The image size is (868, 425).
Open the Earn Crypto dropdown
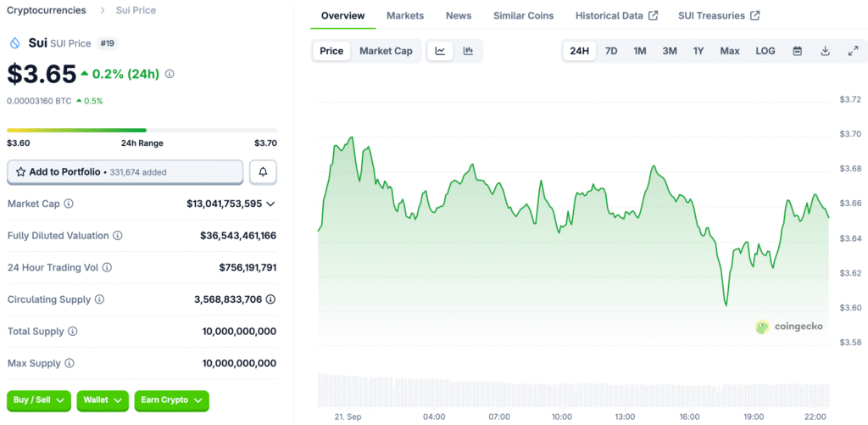(171, 400)
